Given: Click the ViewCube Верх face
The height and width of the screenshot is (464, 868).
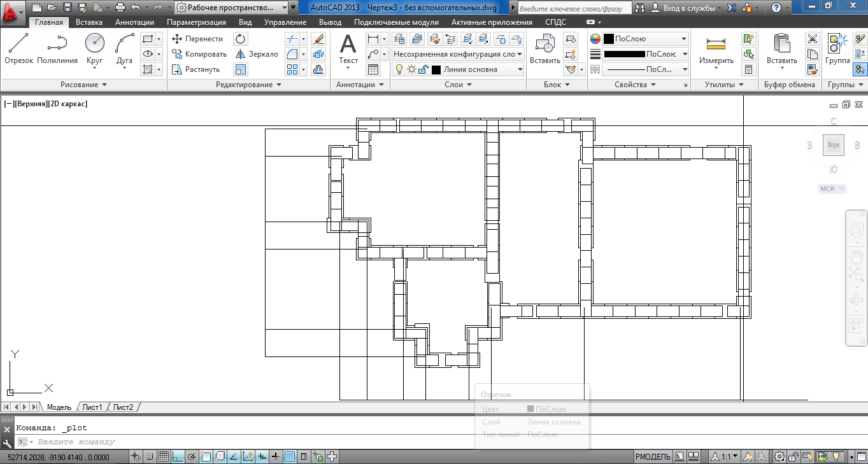Looking at the screenshot, I should 833,145.
